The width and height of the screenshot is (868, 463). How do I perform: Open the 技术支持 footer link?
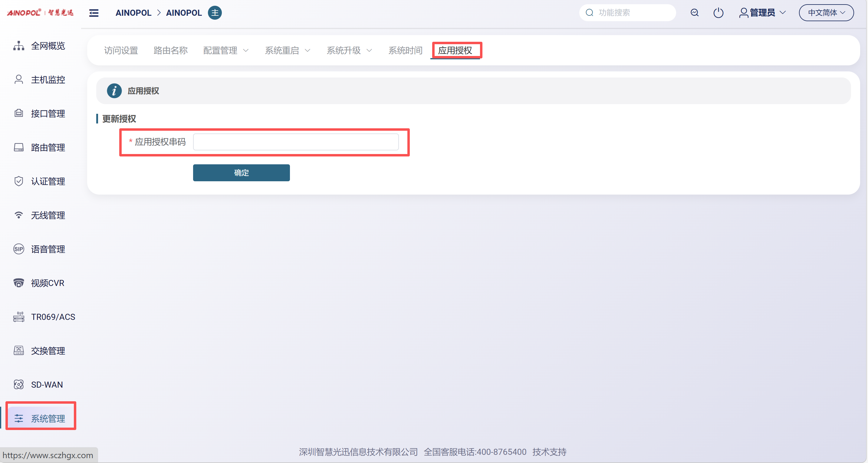click(x=549, y=452)
